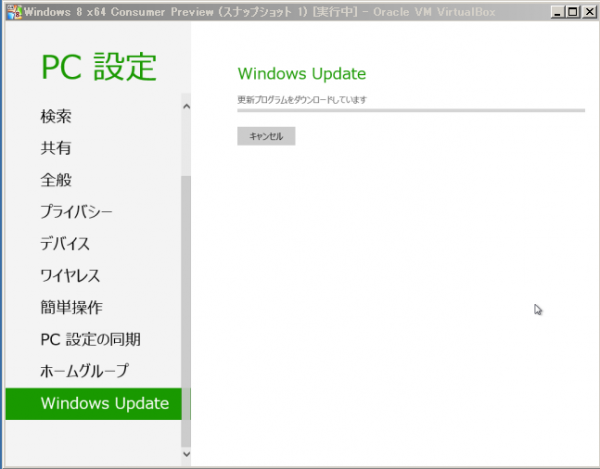Click the VirtualBox icon in the title bar

coord(12,11)
